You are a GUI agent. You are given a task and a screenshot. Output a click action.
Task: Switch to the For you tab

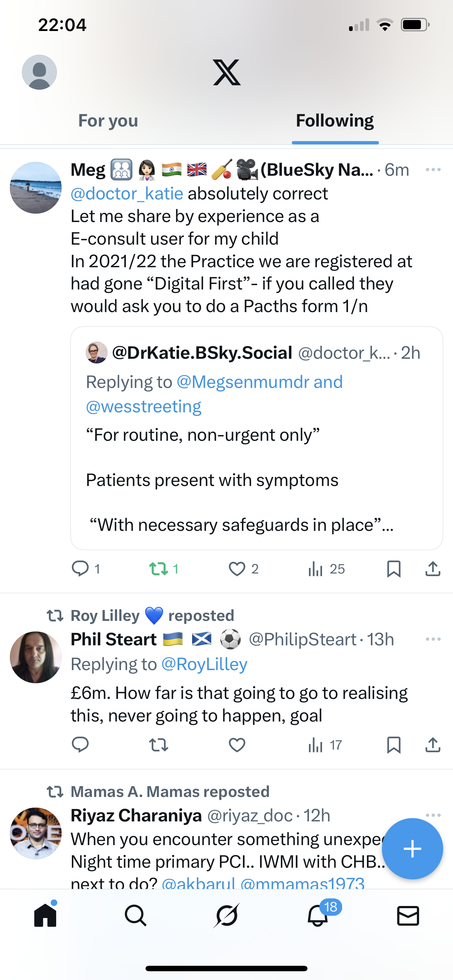click(x=108, y=121)
